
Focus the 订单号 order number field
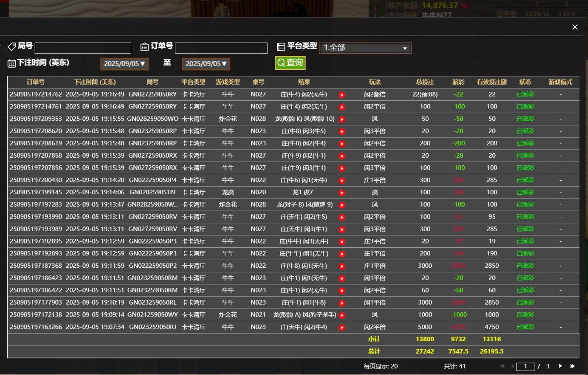tap(221, 48)
